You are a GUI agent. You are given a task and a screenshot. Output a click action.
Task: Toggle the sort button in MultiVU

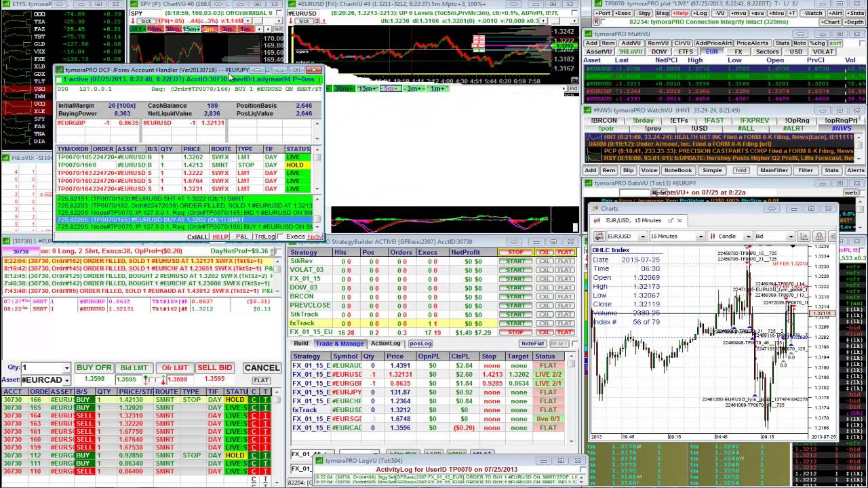pyautogui.click(x=834, y=43)
